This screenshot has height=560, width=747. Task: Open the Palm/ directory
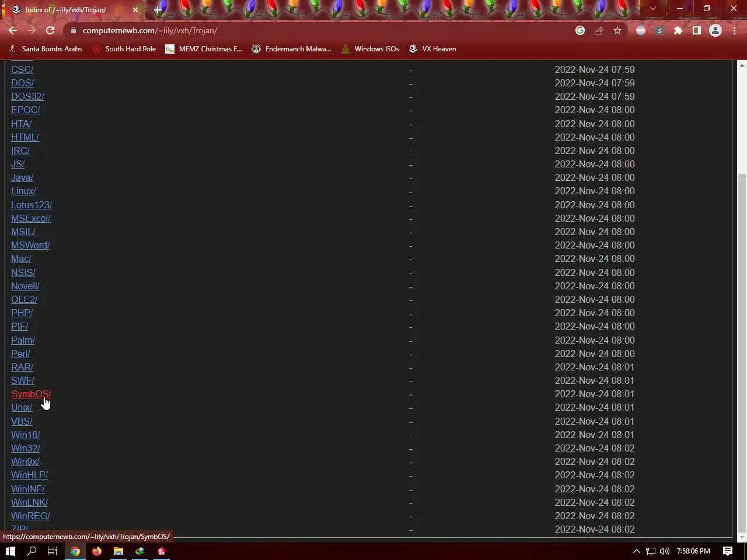[23, 340]
